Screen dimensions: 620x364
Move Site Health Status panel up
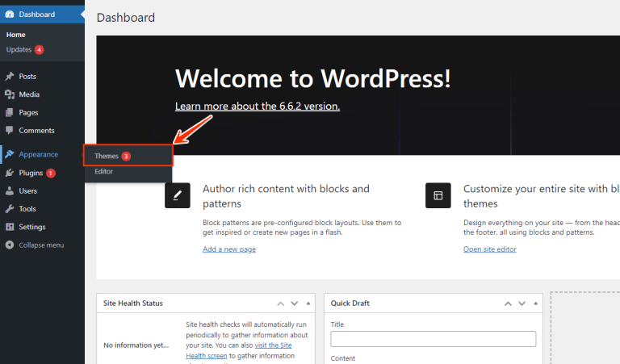(280, 303)
